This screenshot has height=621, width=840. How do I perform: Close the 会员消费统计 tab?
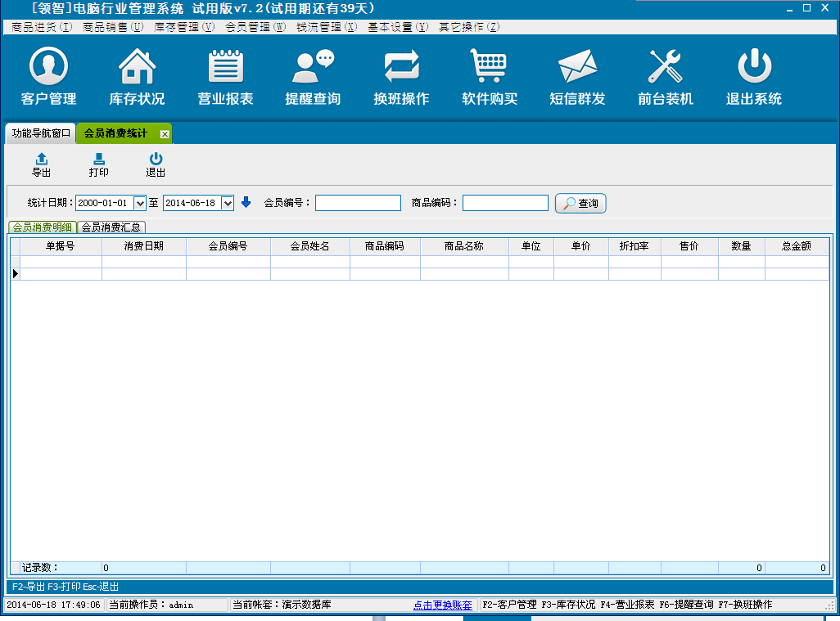click(165, 134)
